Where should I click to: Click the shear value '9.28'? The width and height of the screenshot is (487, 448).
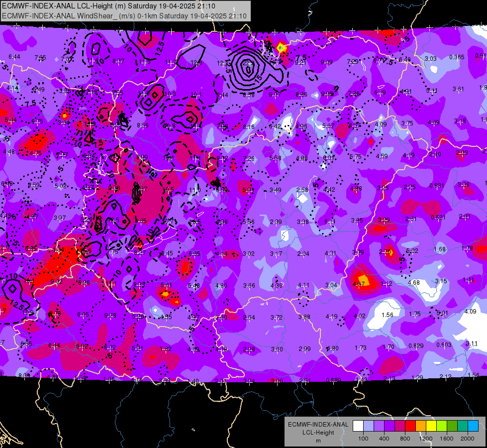click(x=110, y=316)
